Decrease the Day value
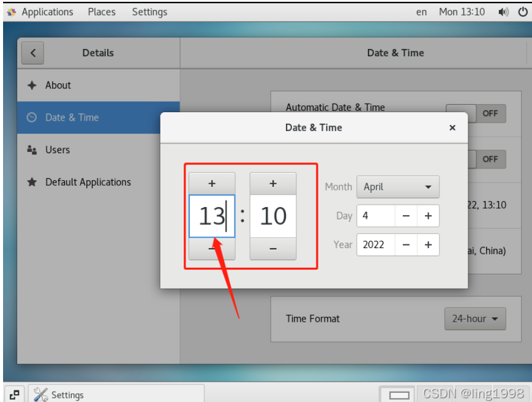Image resolution: width=532 pixels, height=402 pixels. pos(406,216)
